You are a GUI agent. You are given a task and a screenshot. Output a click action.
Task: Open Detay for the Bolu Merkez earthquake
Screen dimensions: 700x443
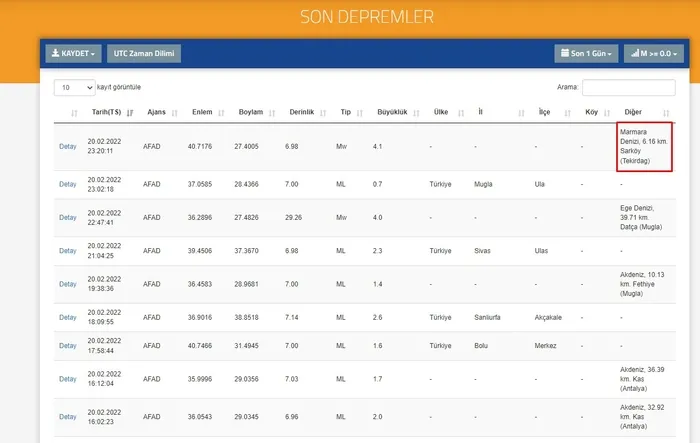pyautogui.click(x=68, y=346)
